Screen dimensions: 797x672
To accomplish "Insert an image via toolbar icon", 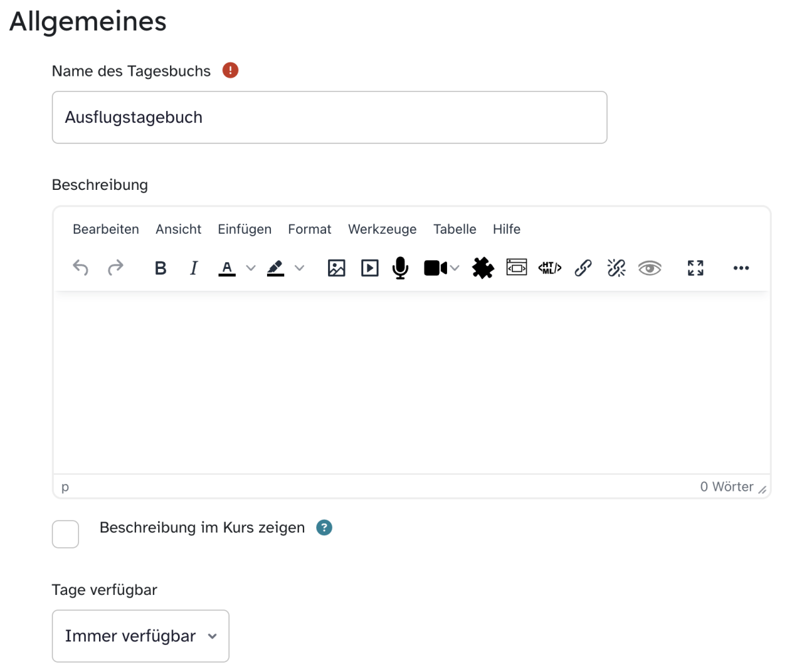I will point(337,268).
